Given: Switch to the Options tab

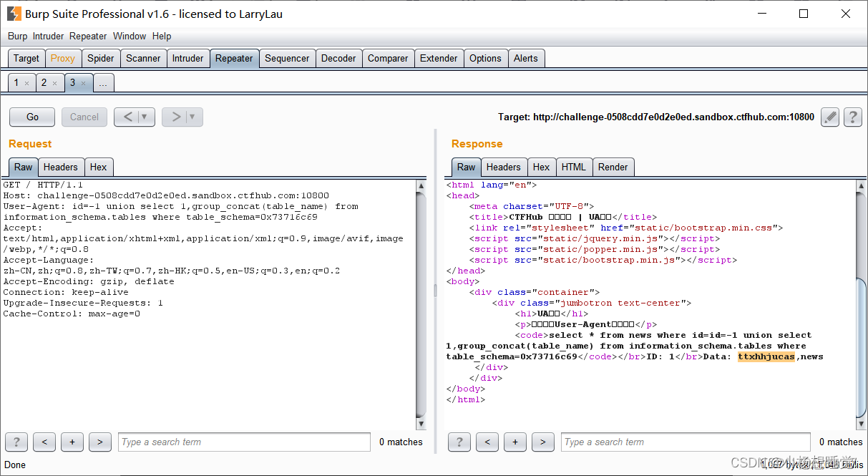Looking at the screenshot, I should click(x=485, y=59).
